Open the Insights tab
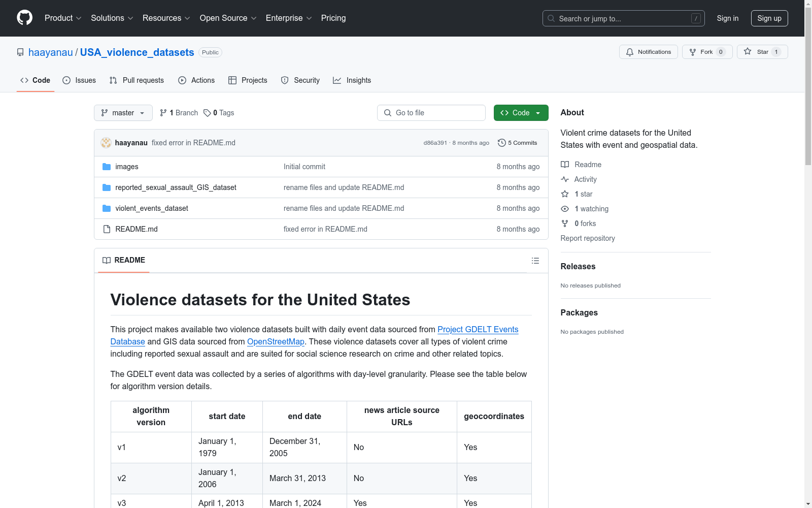 pos(352,80)
